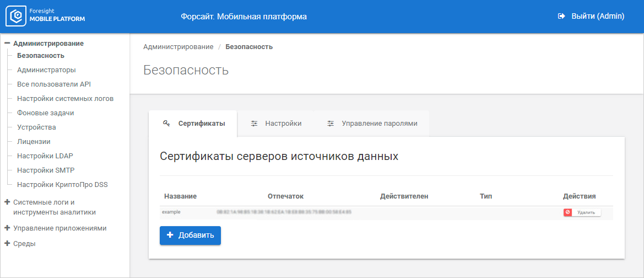
Task: Click the sliders icon on the Настройки tab
Action: 254,124
